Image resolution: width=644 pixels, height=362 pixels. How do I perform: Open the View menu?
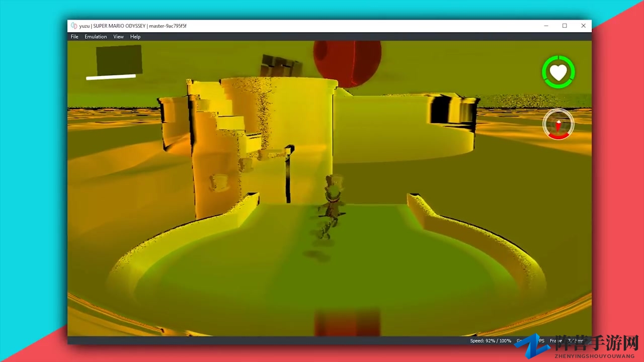118,37
